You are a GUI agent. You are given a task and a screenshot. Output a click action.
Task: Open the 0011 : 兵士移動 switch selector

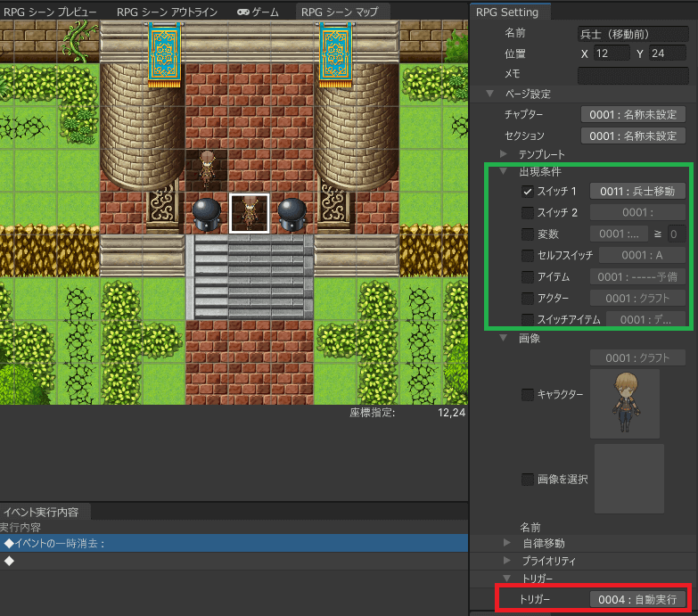(x=637, y=191)
